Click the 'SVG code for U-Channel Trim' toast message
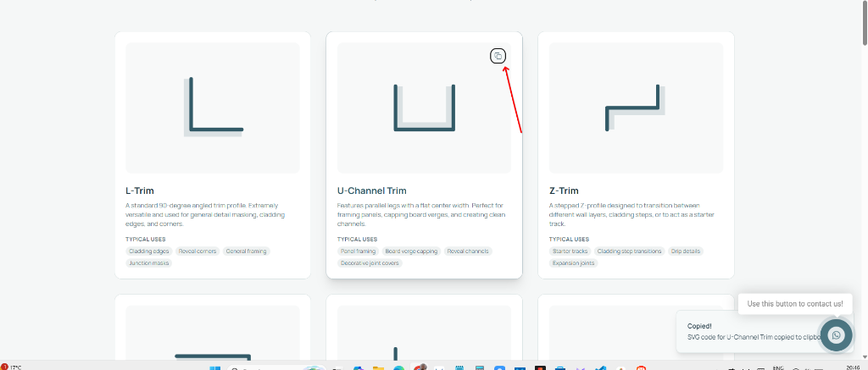This screenshot has height=370, width=868. [x=754, y=337]
